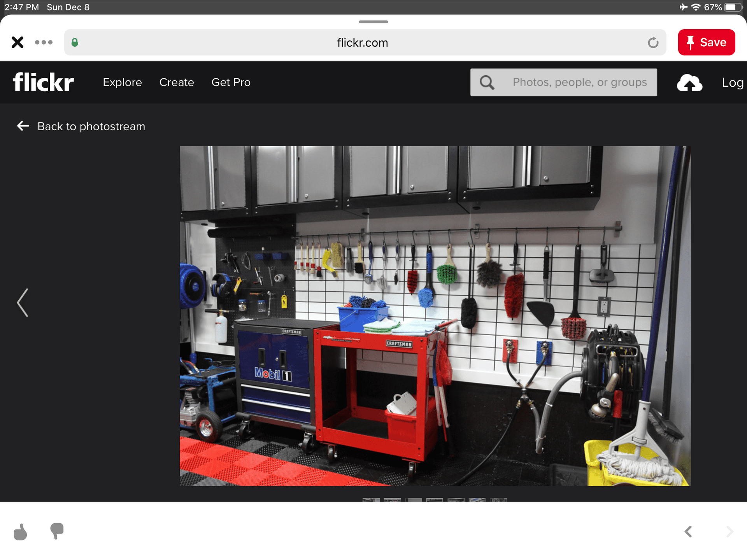
Task: Open the Log in link
Action: (x=733, y=82)
